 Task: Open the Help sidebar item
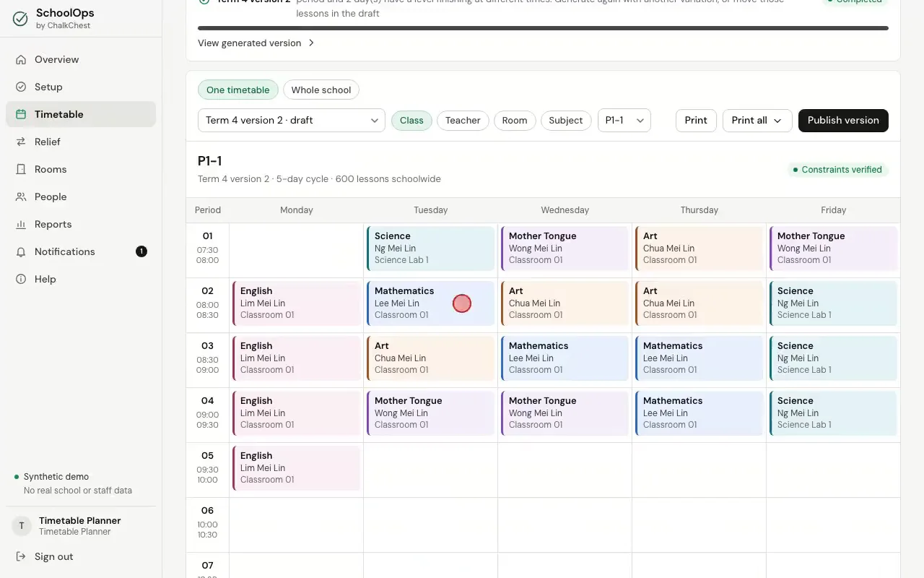(x=81, y=279)
